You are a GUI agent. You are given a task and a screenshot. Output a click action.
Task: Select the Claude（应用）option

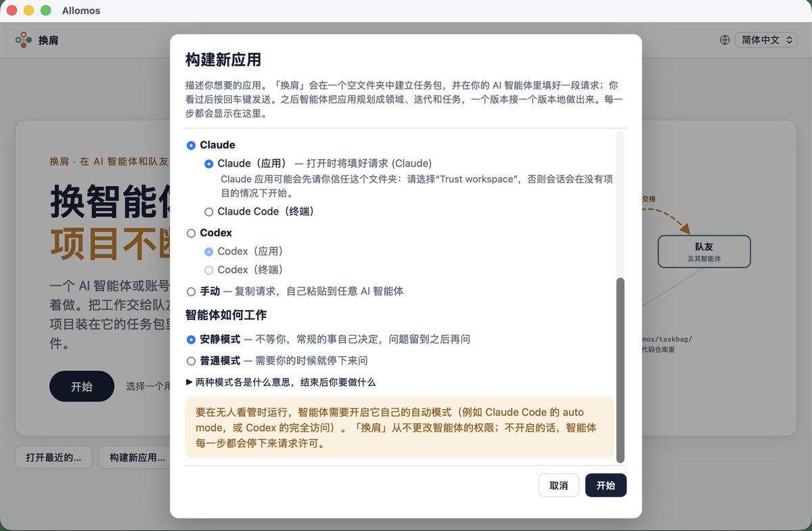208,164
